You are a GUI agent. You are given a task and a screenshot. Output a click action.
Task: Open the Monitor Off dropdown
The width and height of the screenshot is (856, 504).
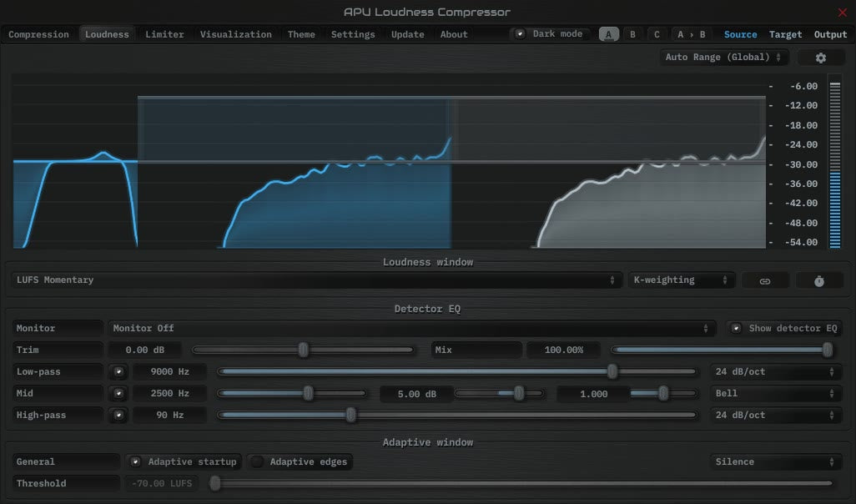coord(410,328)
